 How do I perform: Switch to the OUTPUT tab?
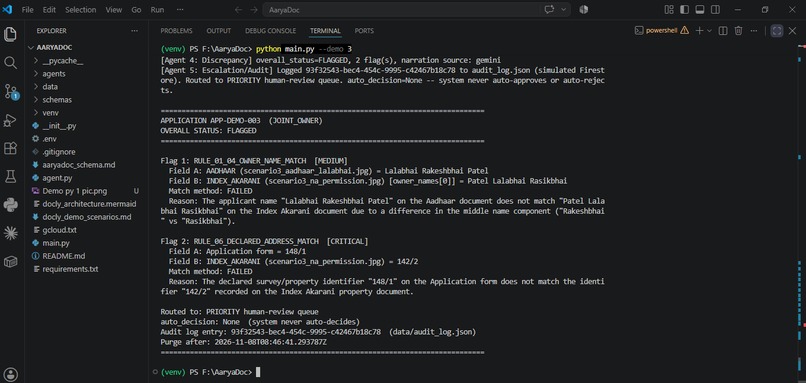(218, 31)
